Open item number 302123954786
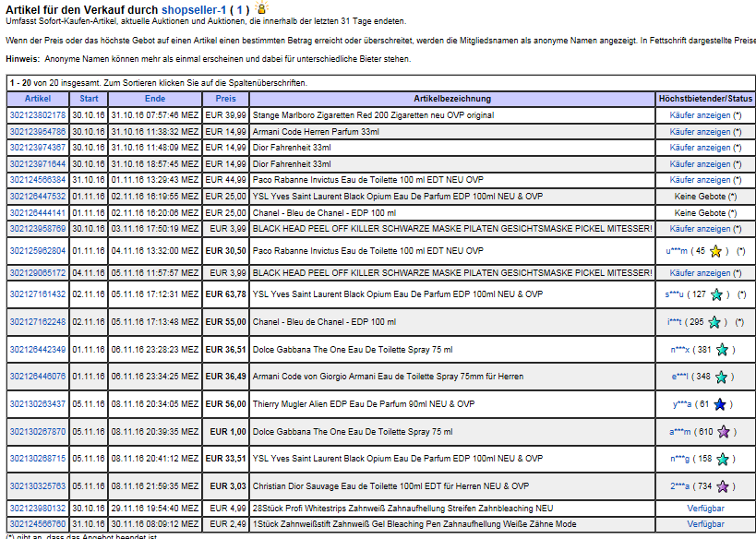The width and height of the screenshot is (756, 539). click(38, 132)
